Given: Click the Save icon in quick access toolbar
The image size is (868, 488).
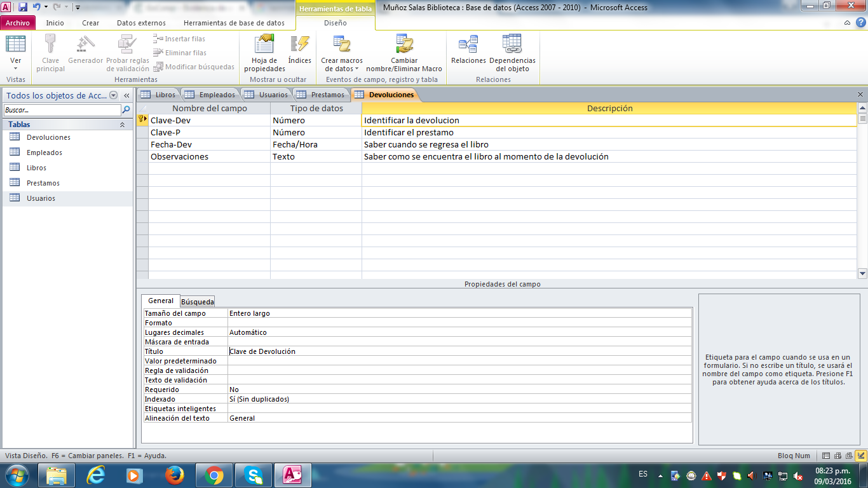Looking at the screenshot, I should pyautogui.click(x=23, y=7).
